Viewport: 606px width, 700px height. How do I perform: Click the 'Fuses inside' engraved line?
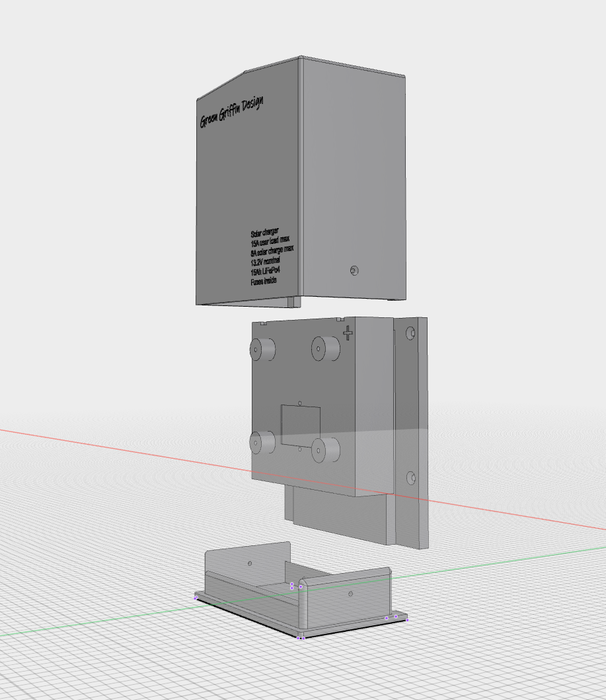click(x=264, y=281)
